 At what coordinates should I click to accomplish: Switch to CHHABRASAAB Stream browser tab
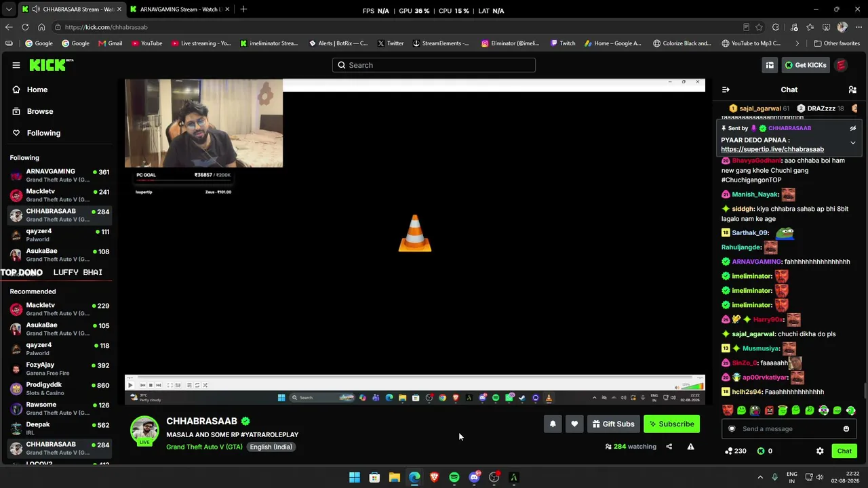(x=71, y=9)
